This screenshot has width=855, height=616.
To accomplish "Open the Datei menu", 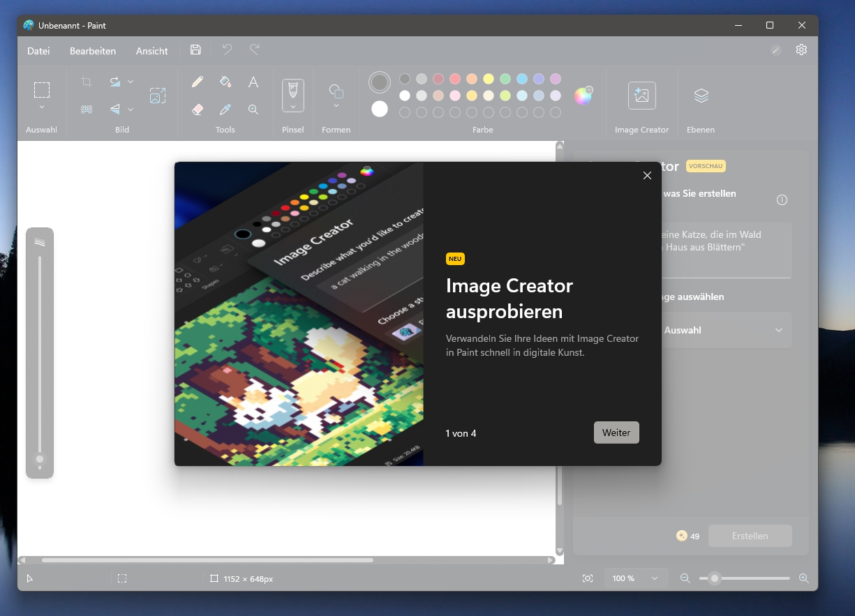I will coord(38,51).
